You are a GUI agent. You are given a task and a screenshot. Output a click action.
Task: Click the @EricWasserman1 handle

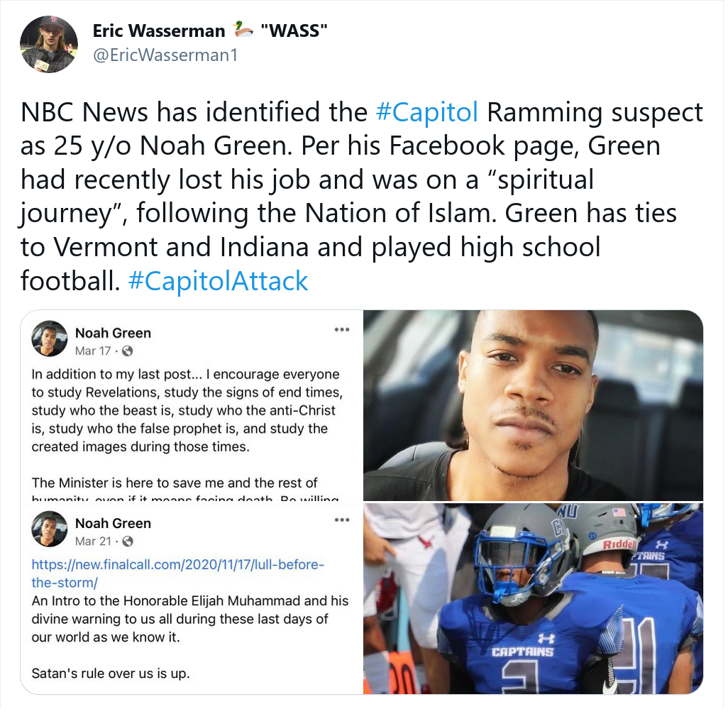(x=166, y=55)
